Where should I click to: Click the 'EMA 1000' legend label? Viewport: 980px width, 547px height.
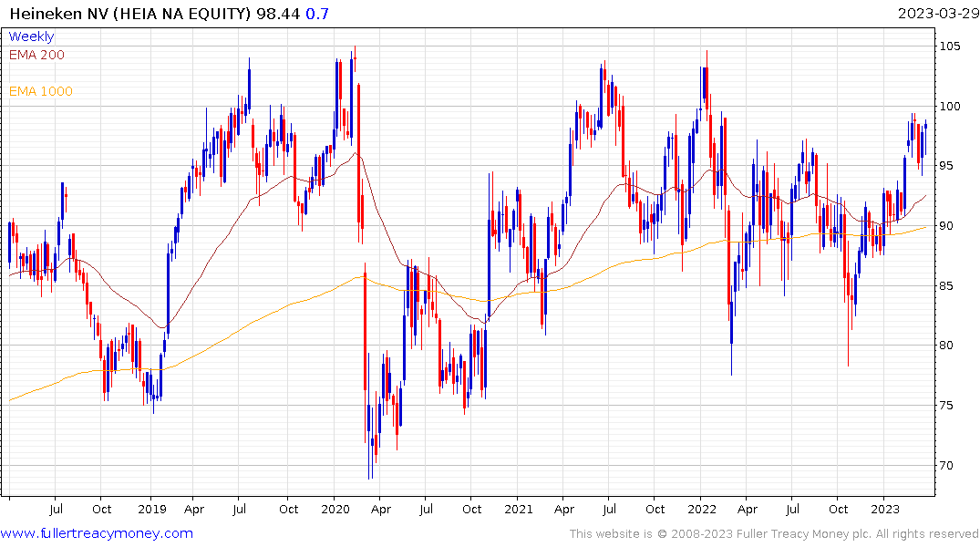[x=41, y=91]
